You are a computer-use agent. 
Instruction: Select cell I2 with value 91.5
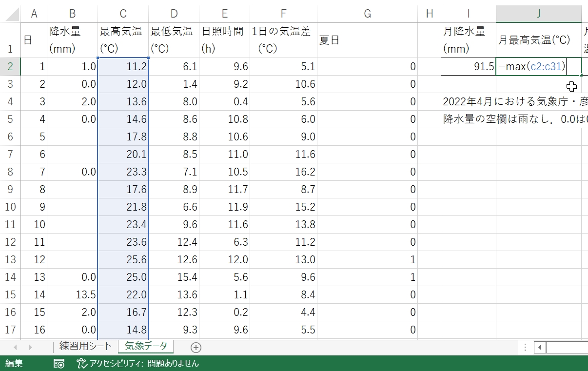click(468, 67)
